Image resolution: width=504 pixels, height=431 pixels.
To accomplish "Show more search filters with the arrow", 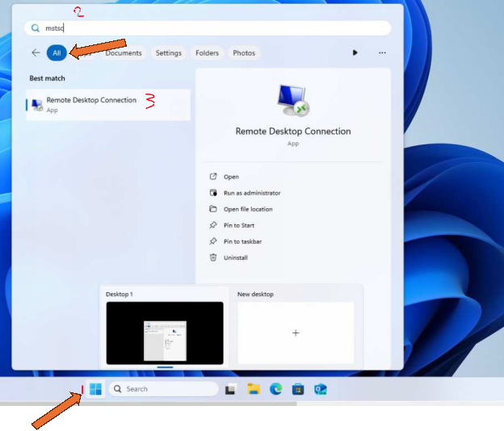I will 355,53.
